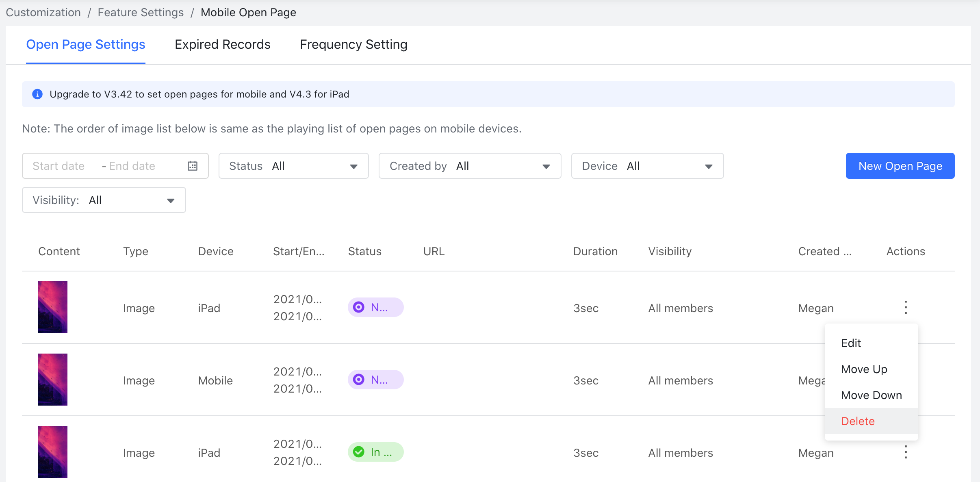
Task: Click the Mobile row's image thumbnail
Action: 53,379
